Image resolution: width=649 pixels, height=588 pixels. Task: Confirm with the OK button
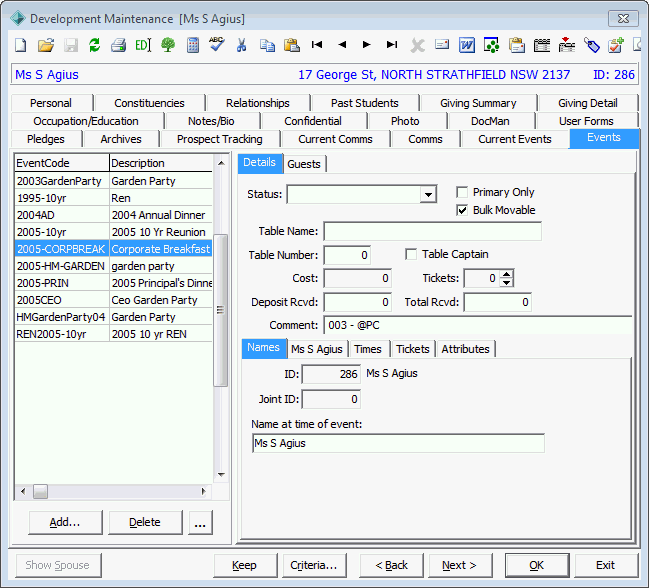[537, 565]
